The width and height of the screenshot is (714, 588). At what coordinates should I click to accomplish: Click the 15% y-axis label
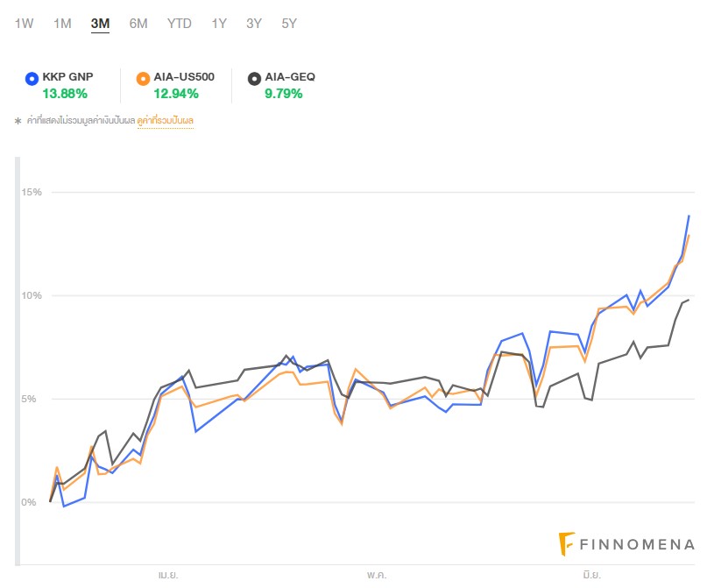click(x=32, y=192)
